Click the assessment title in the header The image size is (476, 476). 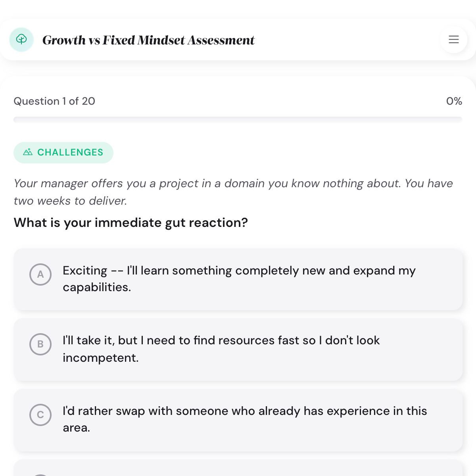(149, 40)
